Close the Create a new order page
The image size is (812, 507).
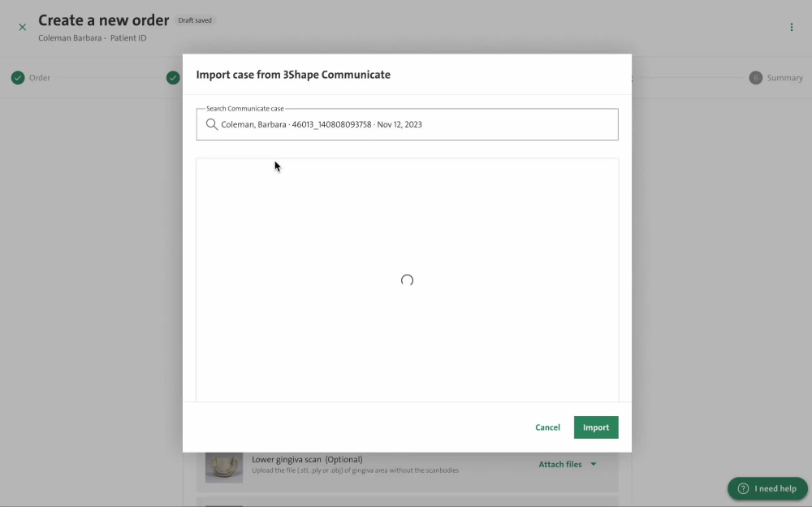[x=22, y=27]
